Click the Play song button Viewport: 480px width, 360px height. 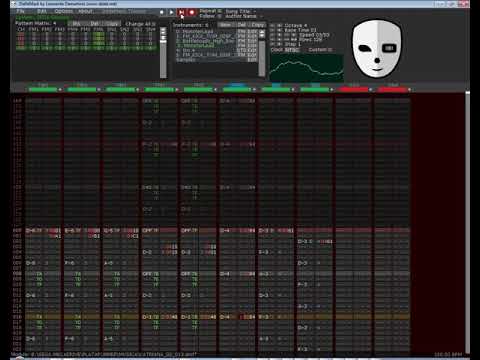coord(171,12)
